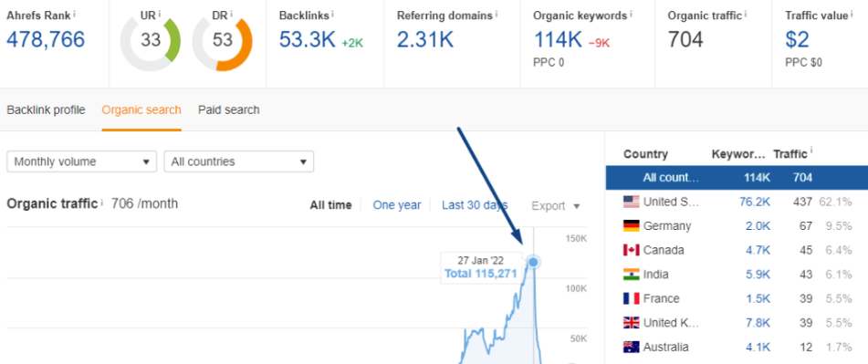Open the Monthly volume dropdown

point(82,161)
